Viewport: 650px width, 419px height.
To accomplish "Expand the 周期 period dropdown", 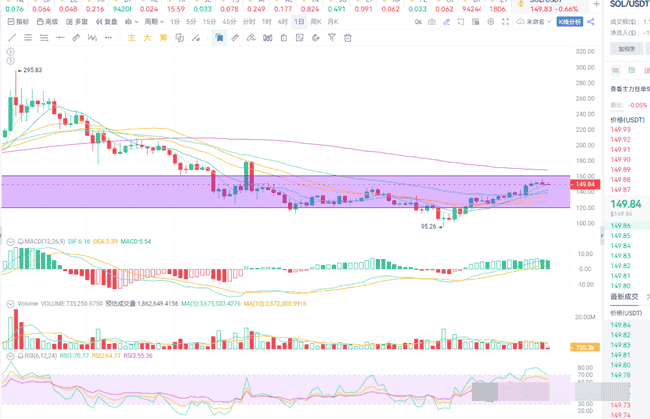I will click(x=153, y=21).
